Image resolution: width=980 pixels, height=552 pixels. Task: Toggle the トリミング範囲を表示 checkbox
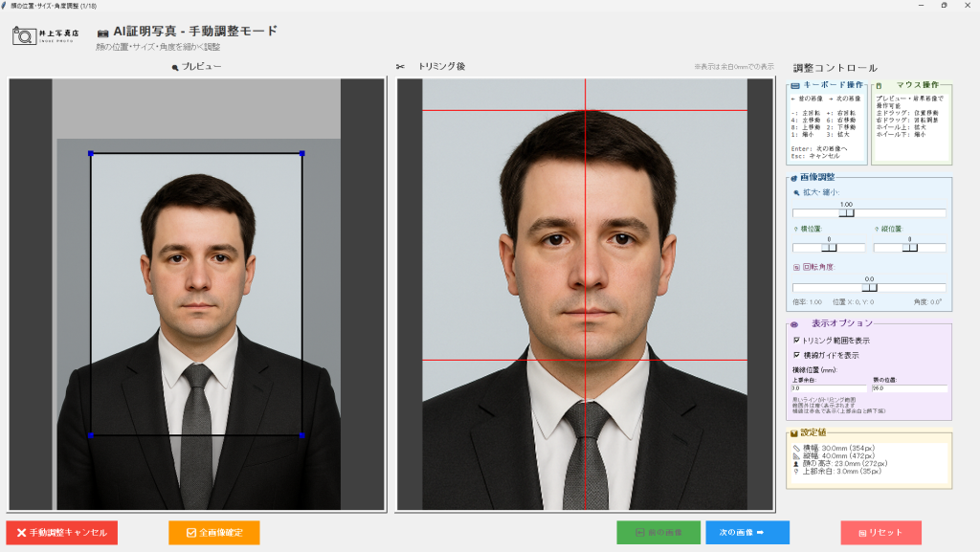click(796, 341)
